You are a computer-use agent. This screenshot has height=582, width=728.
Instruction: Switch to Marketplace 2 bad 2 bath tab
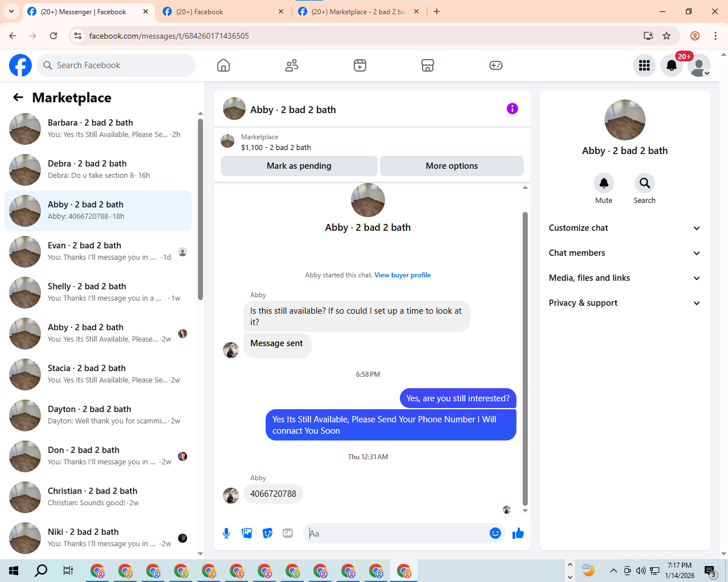coord(359,12)
